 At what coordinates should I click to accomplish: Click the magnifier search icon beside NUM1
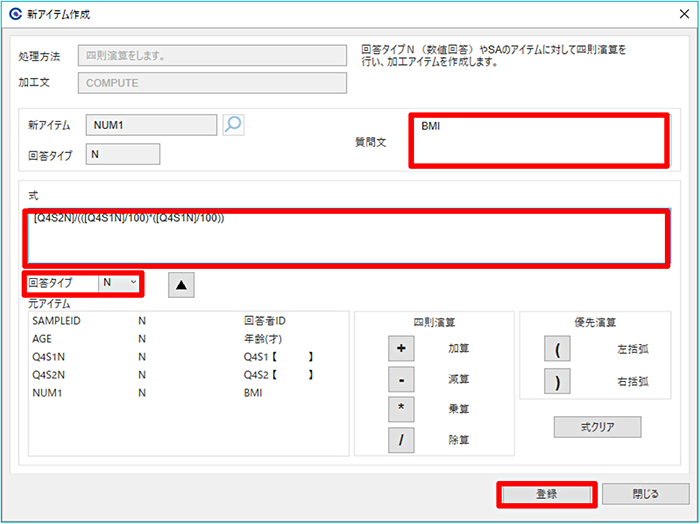(233, 125)
